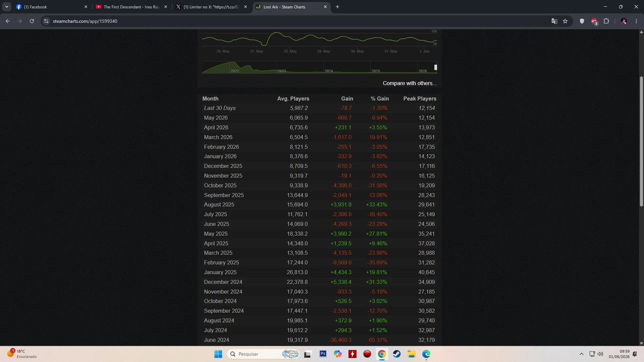
Task: Select the -65.37% gain value
Action: (x=376, y=339)
